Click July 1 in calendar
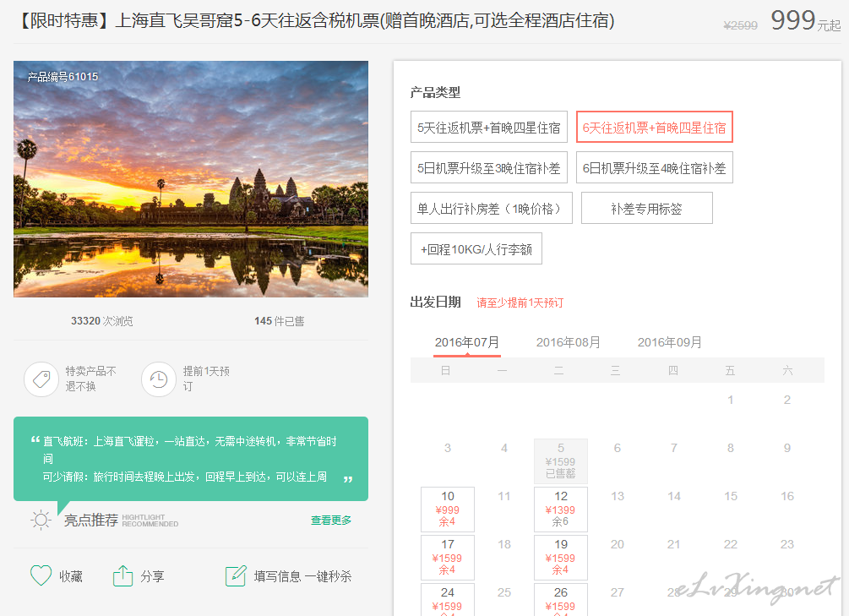The height and width of the screenshot is (616, 849). tap(731, 400)
